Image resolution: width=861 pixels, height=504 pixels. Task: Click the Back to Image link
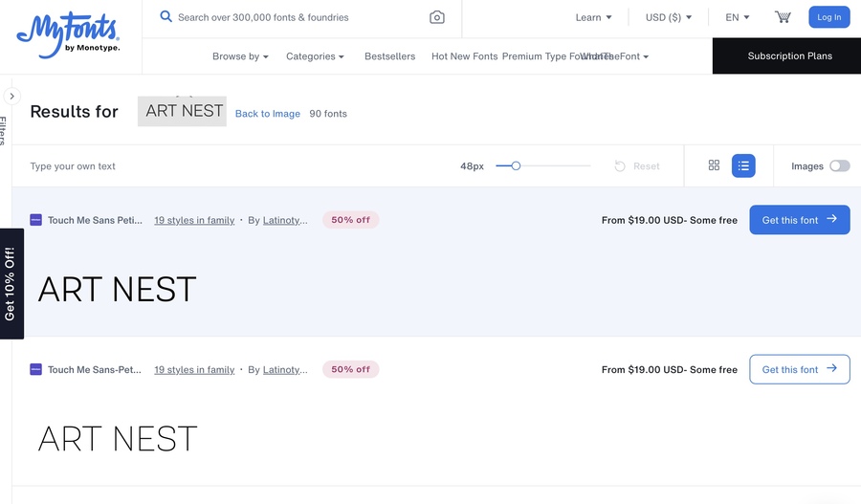click(268, 114)
